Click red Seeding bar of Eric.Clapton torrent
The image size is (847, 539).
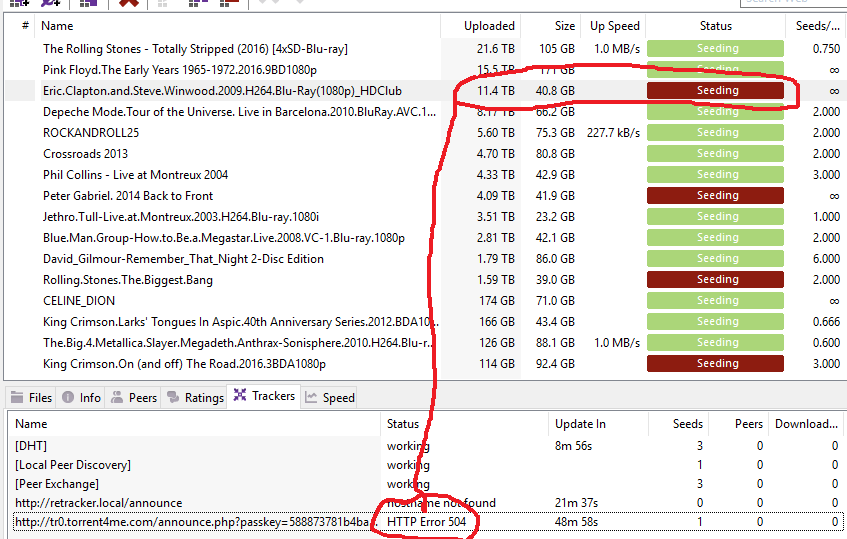pyautogui.click(x=715, y=91)
